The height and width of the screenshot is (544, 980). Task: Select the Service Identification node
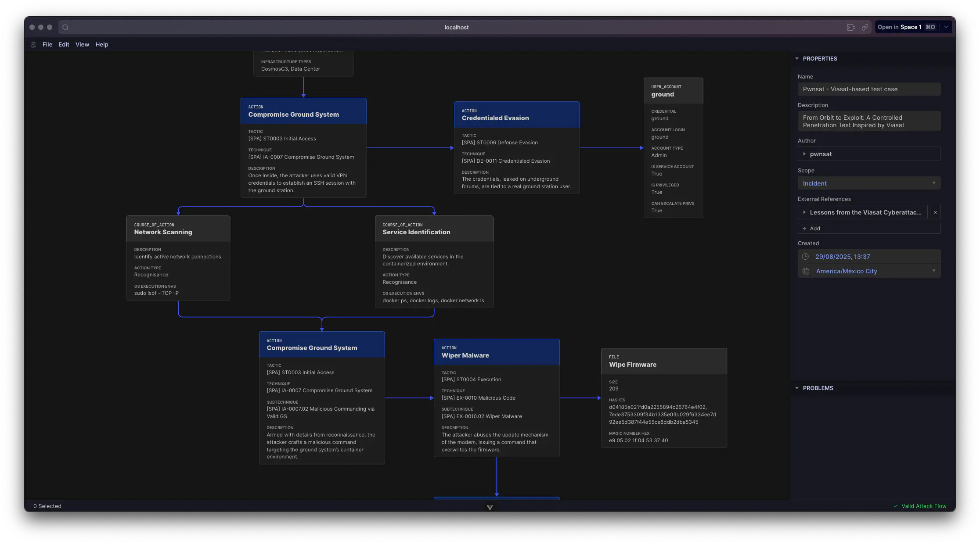click(434, 262)
